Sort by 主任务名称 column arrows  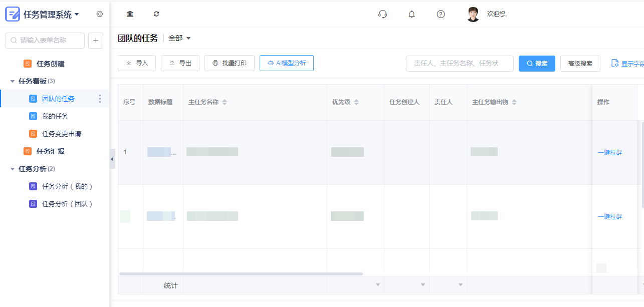point(225,102)
